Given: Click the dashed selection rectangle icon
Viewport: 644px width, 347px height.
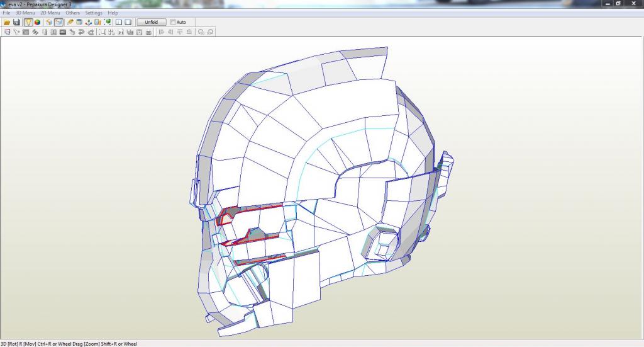Looking at the screenshot, I should point(101,32).
